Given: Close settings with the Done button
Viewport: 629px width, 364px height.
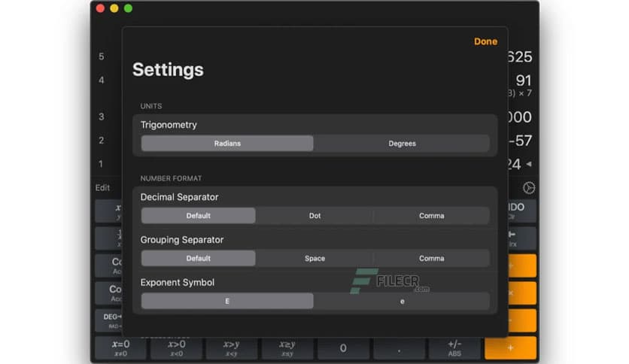Looking at the screenshot, I should [x=485, y=41].
